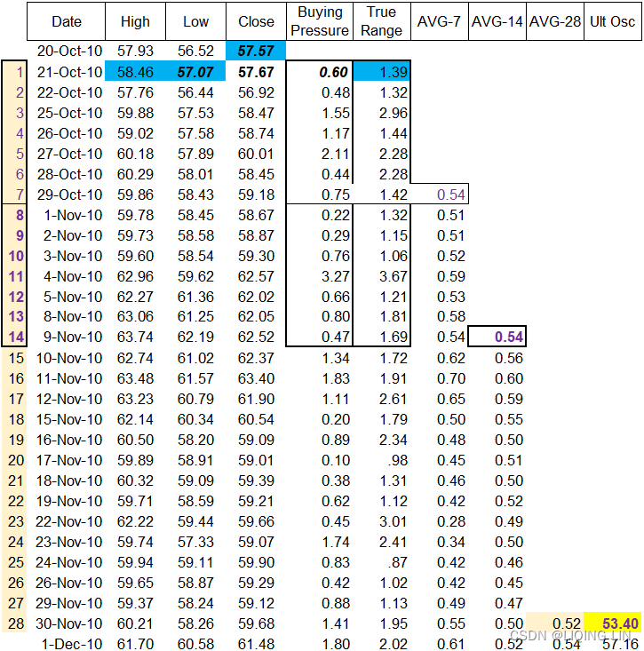
Task: Click true range value 3.67
Action: 394,276
